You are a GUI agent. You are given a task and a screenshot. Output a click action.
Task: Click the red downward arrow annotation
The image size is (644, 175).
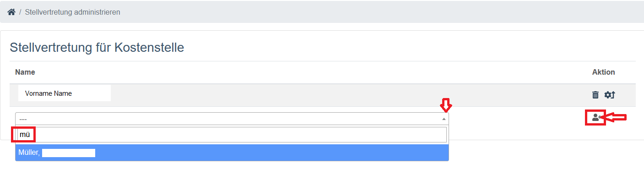coord(446,105)
